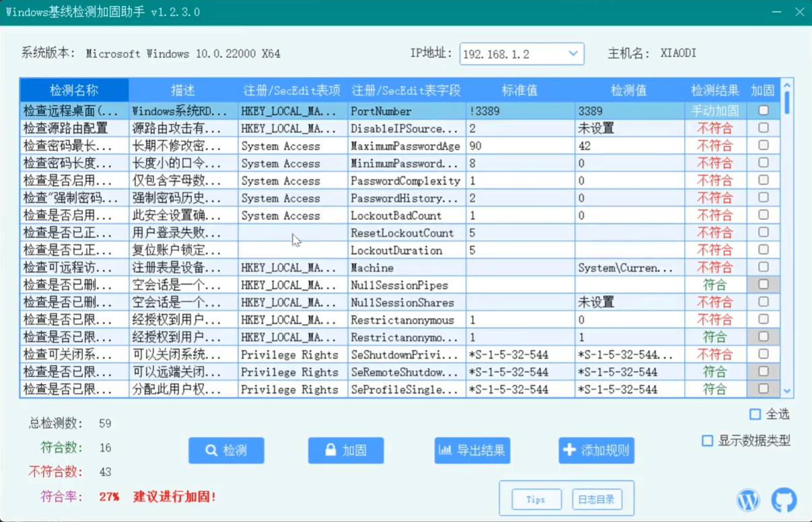Click the 手动加固 result cell

coord(715,111)
